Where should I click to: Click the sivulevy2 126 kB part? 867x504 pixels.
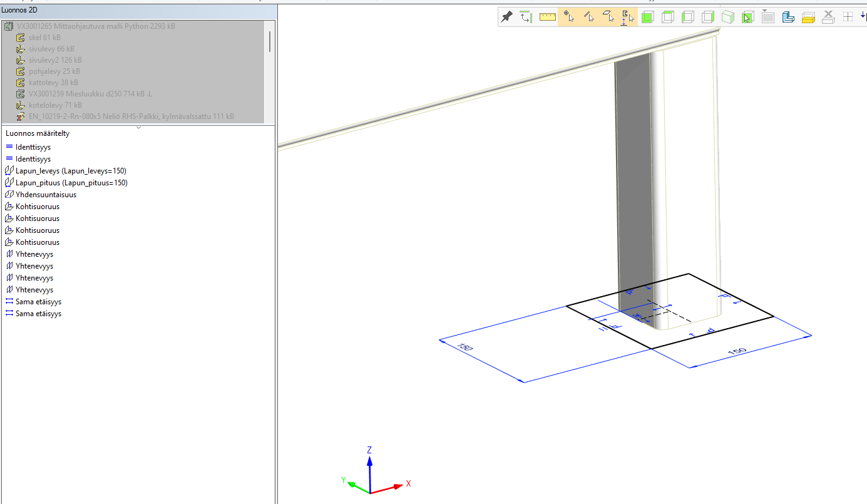(x=54, y=60)
